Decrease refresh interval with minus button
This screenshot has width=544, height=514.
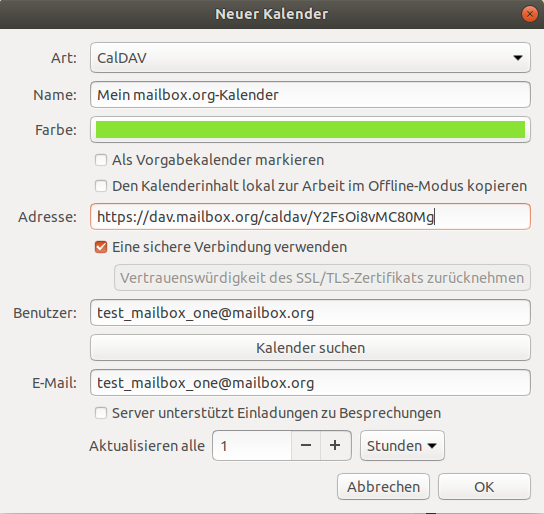pos(306,446)
